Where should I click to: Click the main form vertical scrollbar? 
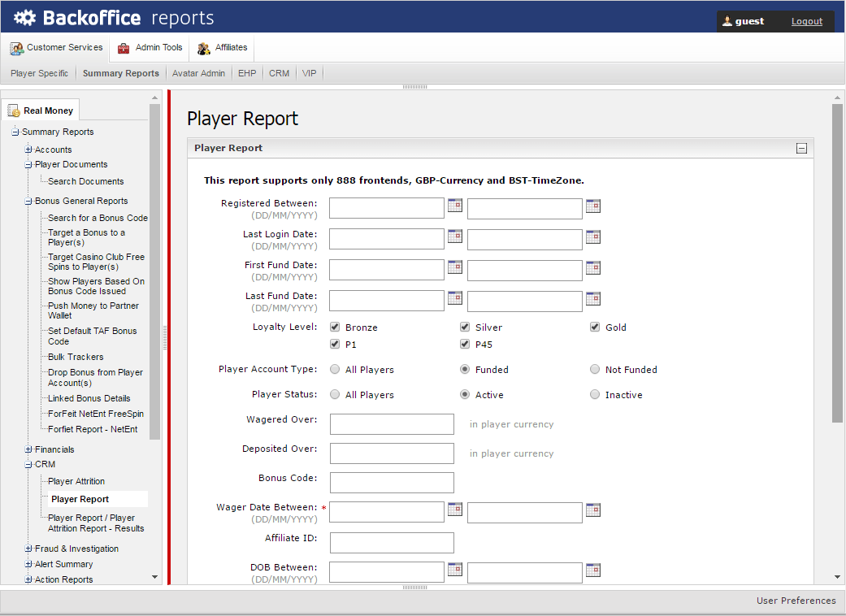[x=837, y=262]
